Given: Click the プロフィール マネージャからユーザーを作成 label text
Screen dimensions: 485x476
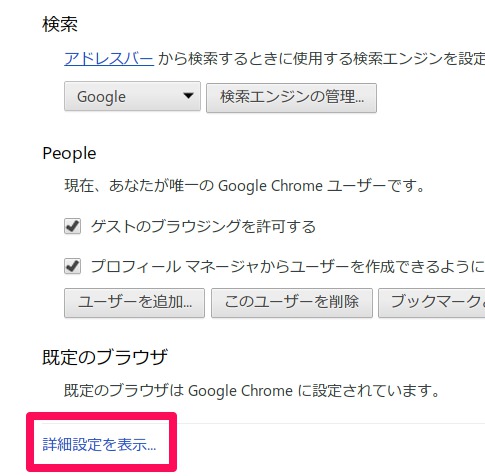Looking at the screenshot, I should 288,267.
